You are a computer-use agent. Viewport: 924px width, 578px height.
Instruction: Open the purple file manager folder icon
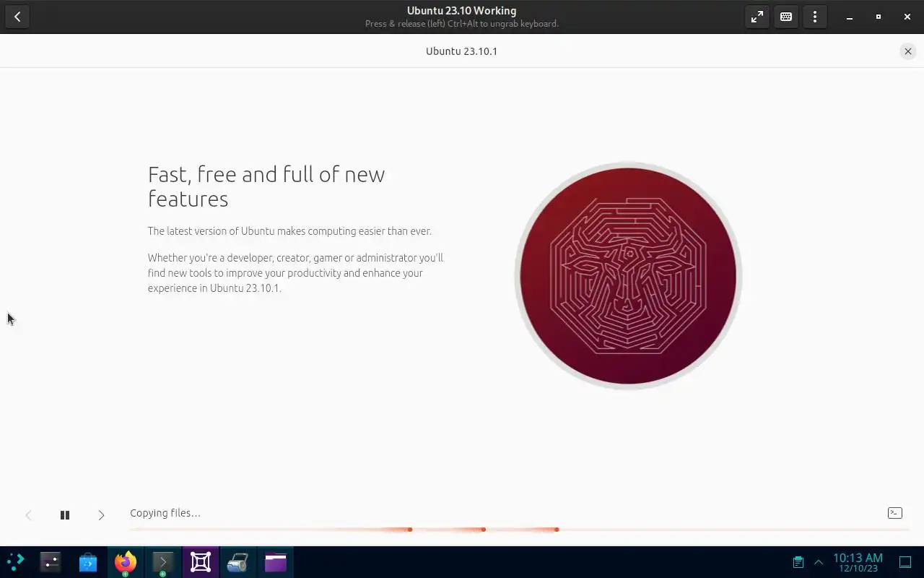(276, 562)
